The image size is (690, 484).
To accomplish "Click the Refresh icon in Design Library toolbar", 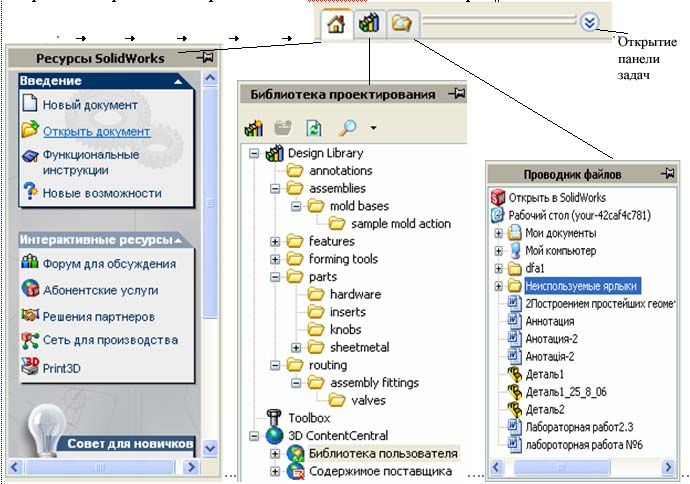I will [314, 128].
